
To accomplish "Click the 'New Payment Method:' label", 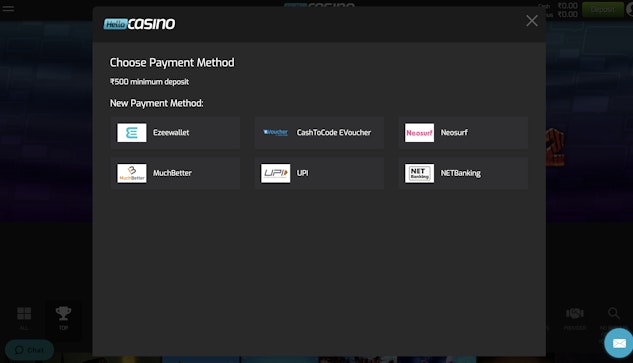I will (x=157, y=104).
